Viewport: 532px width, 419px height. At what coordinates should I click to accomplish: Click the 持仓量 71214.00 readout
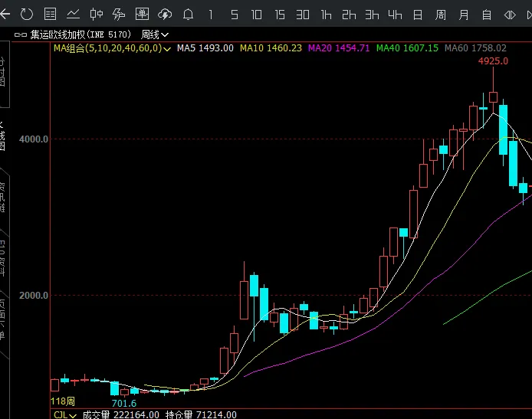coord(201,415)
